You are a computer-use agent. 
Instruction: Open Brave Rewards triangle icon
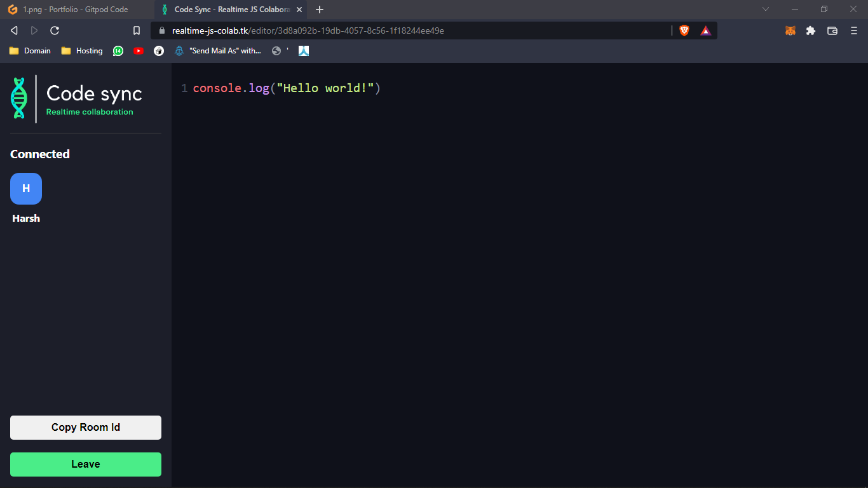point(705,30)
